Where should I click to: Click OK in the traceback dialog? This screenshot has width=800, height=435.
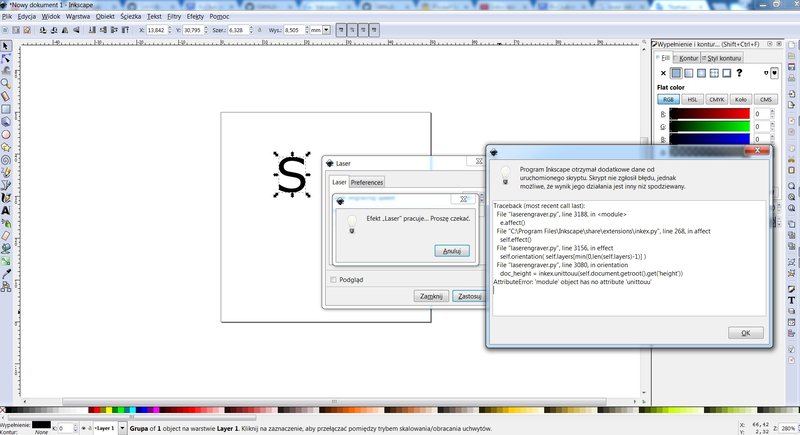745,333
